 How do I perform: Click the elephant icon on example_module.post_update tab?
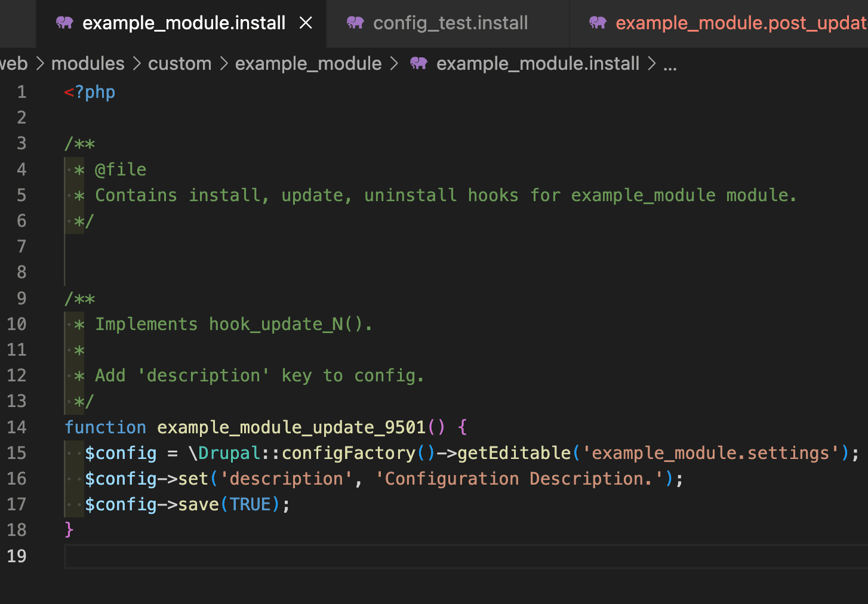click(x=598, y=23)
